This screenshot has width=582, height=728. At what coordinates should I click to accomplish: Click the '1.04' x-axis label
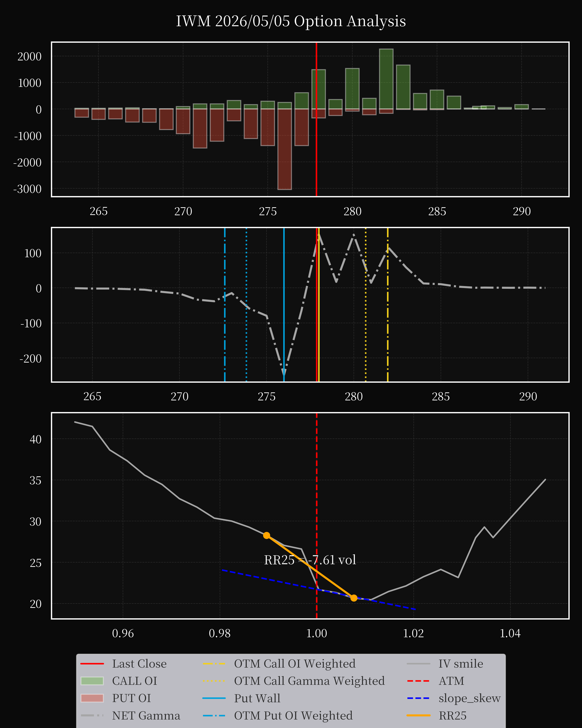point(510,633)
